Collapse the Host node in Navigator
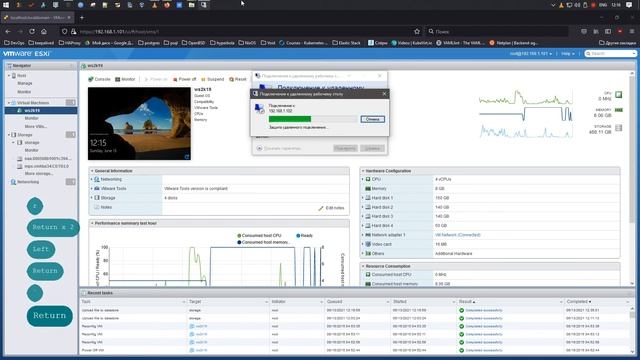The image size is (640, 360). [9, 76]
